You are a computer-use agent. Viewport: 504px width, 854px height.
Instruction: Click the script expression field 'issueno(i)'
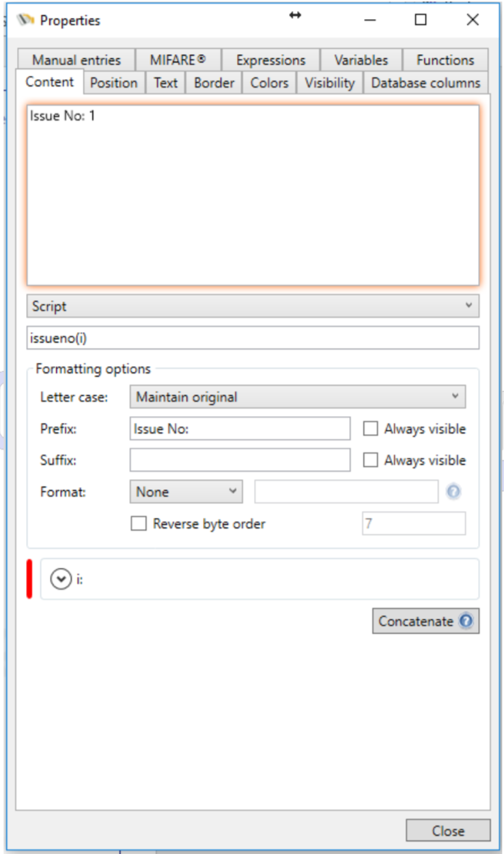click(x=253, y=338)
